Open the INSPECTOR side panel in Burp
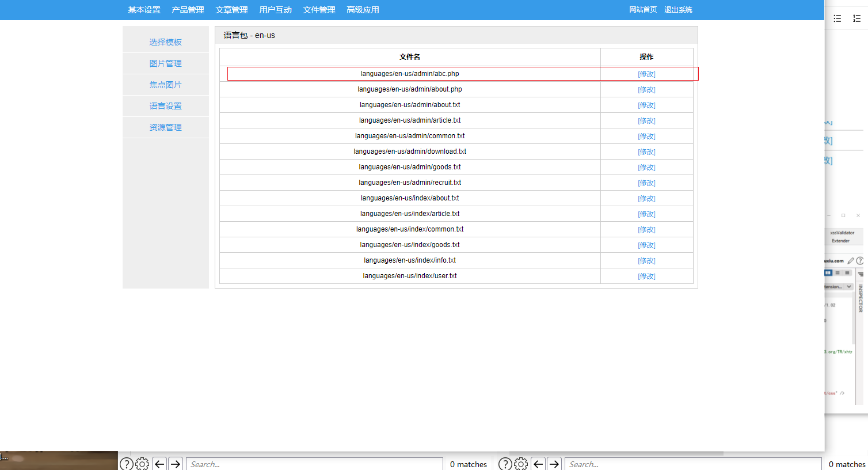Screen dimensions: 868x470 (861, 298)
